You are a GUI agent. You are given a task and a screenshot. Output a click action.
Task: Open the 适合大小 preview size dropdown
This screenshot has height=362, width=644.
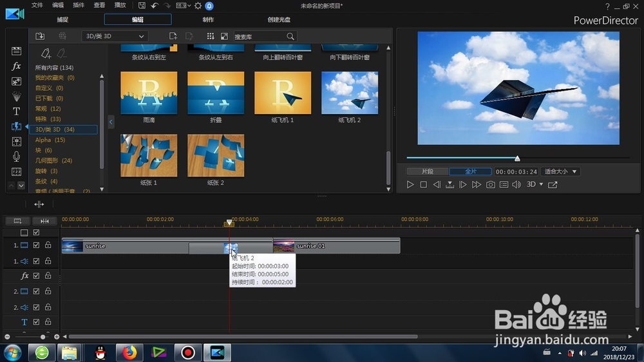point(561,171)
